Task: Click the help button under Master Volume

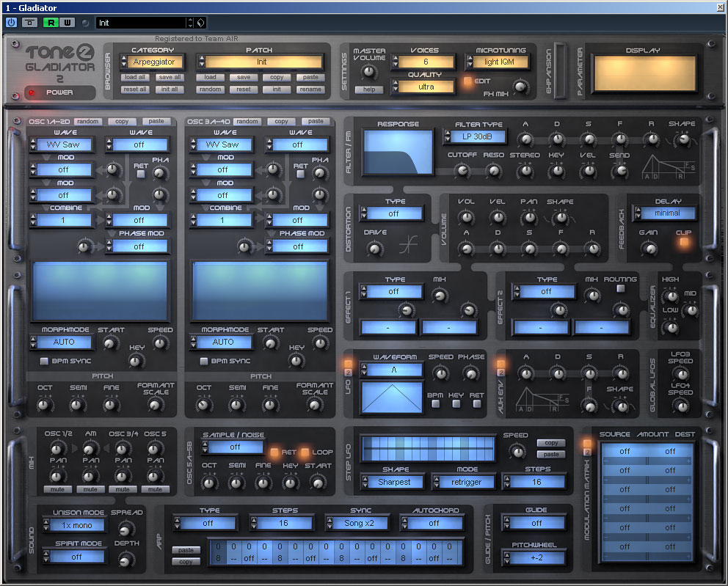Action: click(368, 89)
